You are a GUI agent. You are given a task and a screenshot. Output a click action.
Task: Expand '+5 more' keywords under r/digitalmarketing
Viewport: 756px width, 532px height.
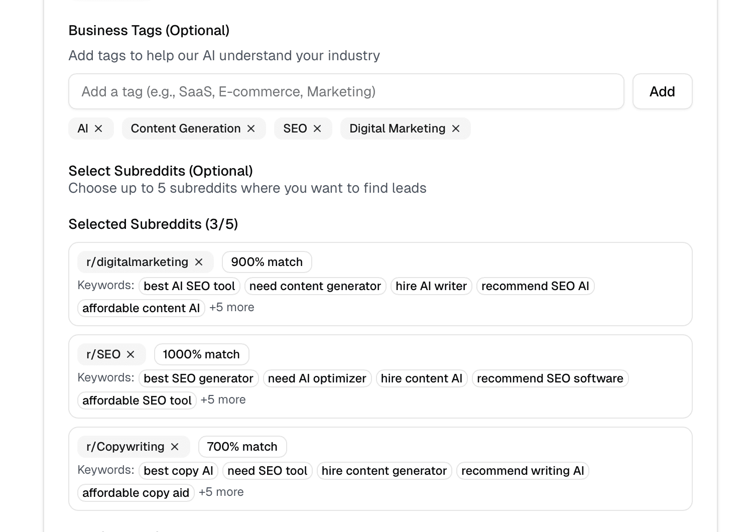pos(231,307)
